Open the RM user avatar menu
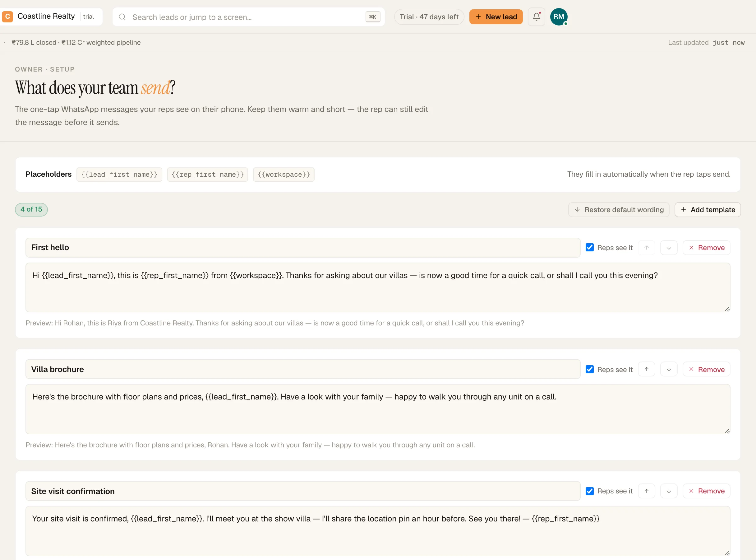The image size is (756, 560). point(559,16)
